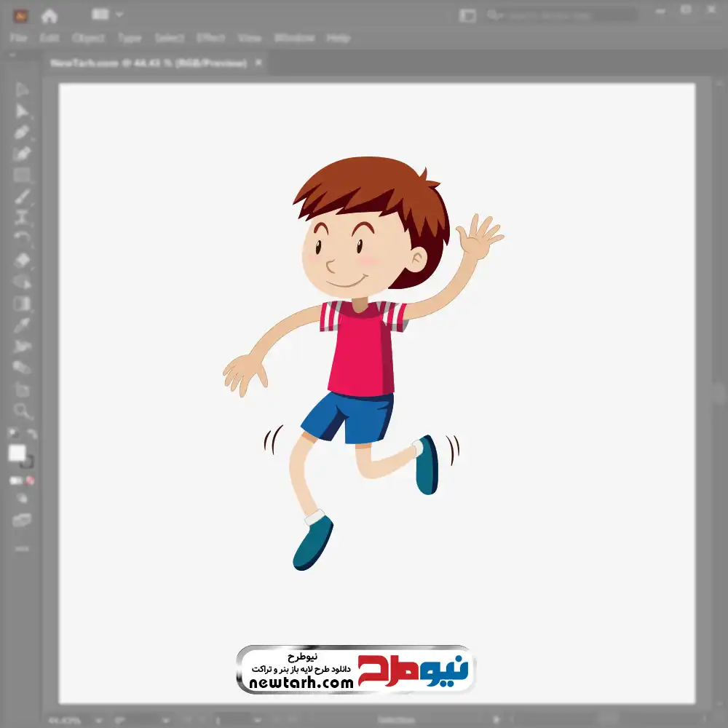Pick the Rectangle shape tool

(x=22, y=175)
